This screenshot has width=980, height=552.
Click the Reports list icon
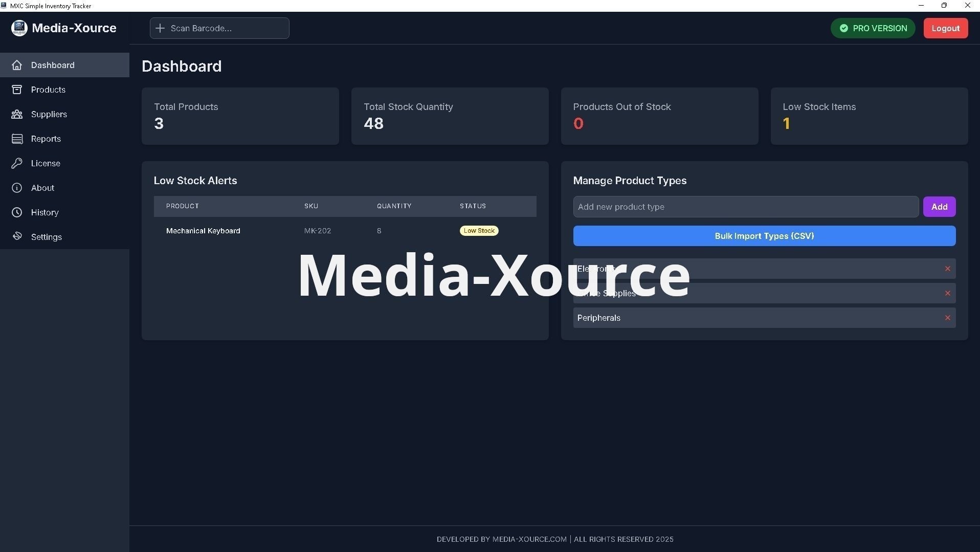tap(17, 139)
